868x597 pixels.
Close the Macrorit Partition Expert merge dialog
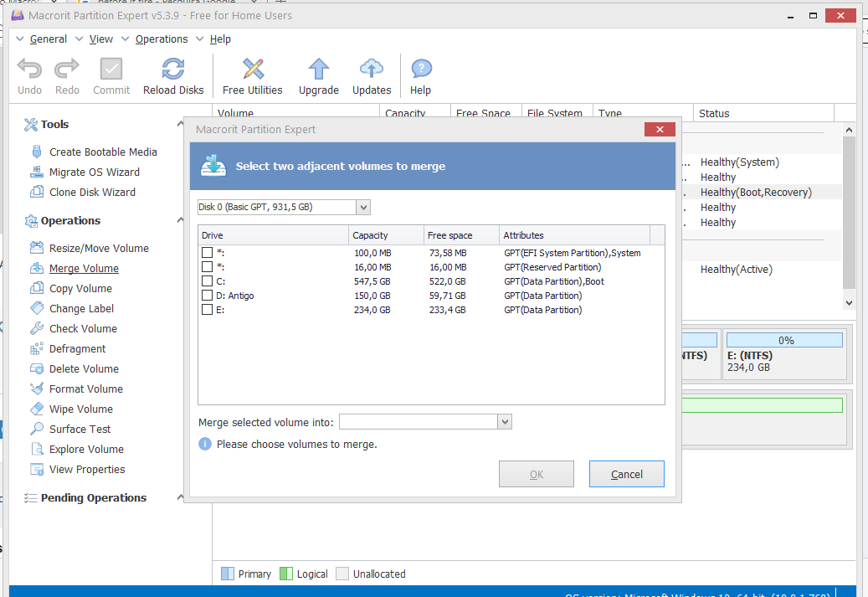point(660,129)
